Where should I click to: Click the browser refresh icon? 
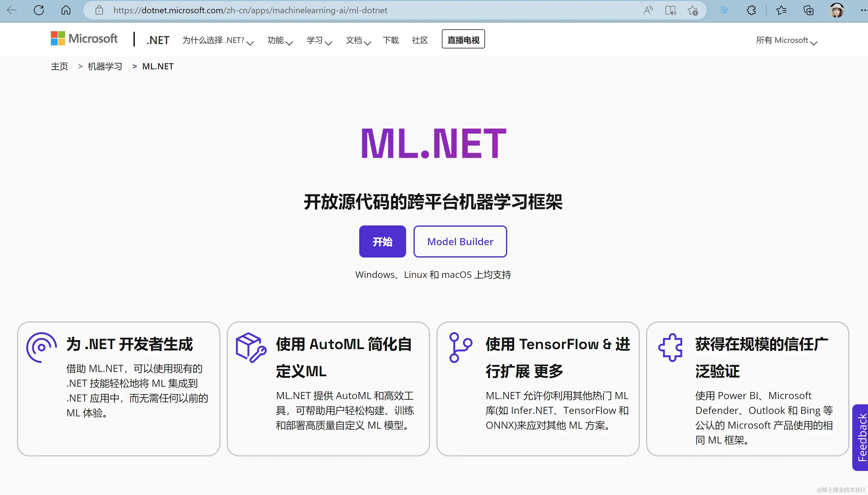coord(39,10)
